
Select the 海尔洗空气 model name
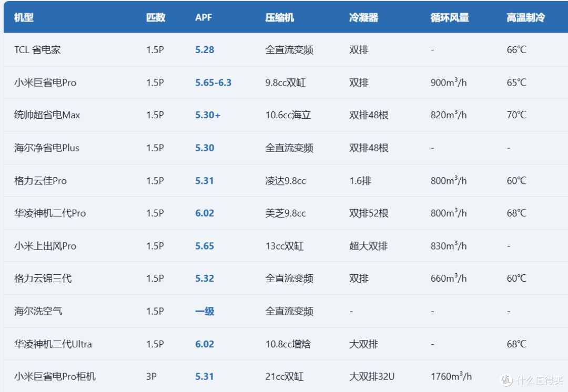point(38,311)
